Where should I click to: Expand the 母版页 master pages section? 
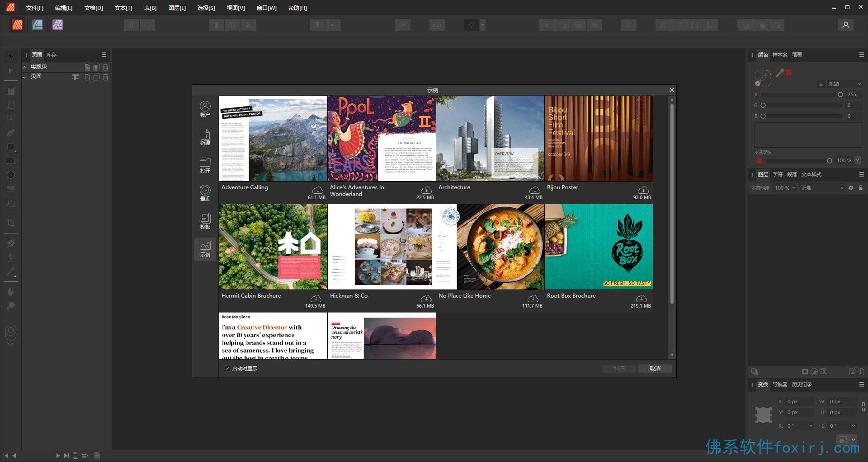pyautogui.click(x=24, y=67)
